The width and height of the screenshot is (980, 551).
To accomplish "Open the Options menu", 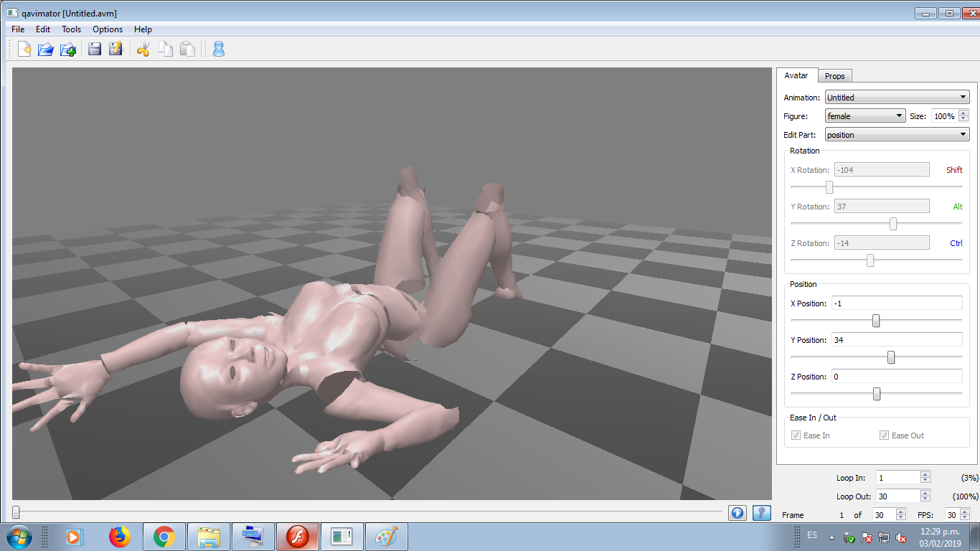I will coord(108,29).
